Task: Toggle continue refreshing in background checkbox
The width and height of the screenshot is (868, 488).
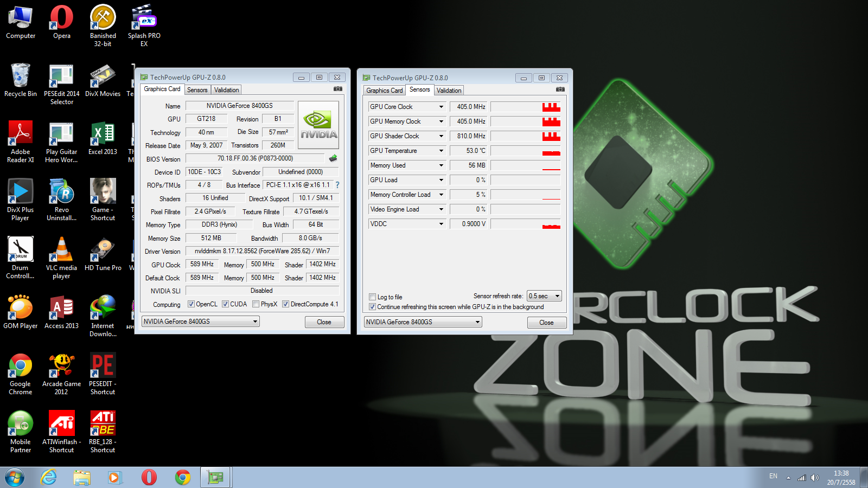Action: 372,307
